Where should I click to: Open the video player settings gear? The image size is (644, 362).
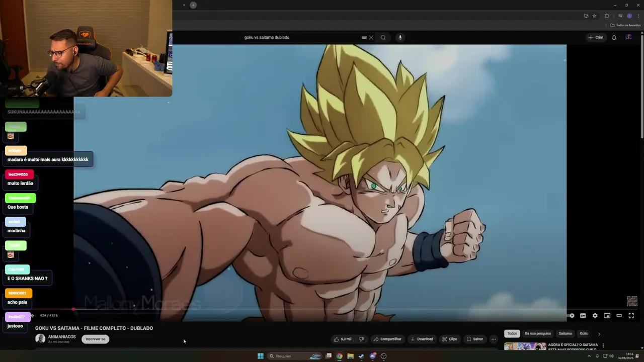[595, 316]
